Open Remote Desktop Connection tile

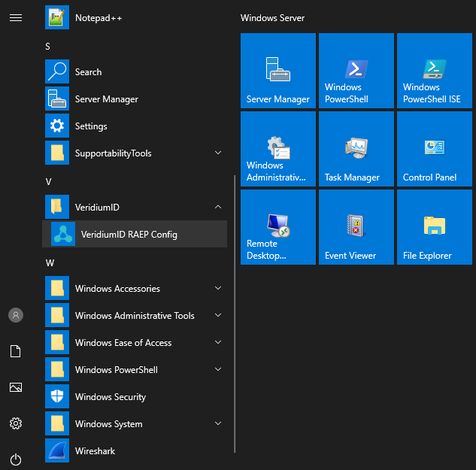point(278,228)
